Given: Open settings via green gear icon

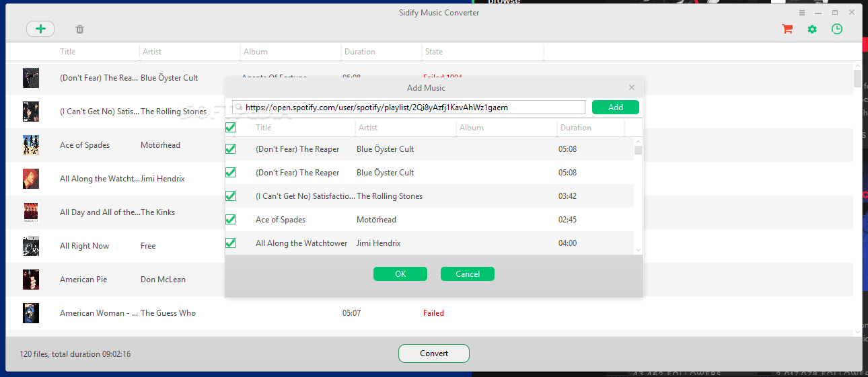Looking at the screenshot, I should pyautogui.click(x=812, y=30).
